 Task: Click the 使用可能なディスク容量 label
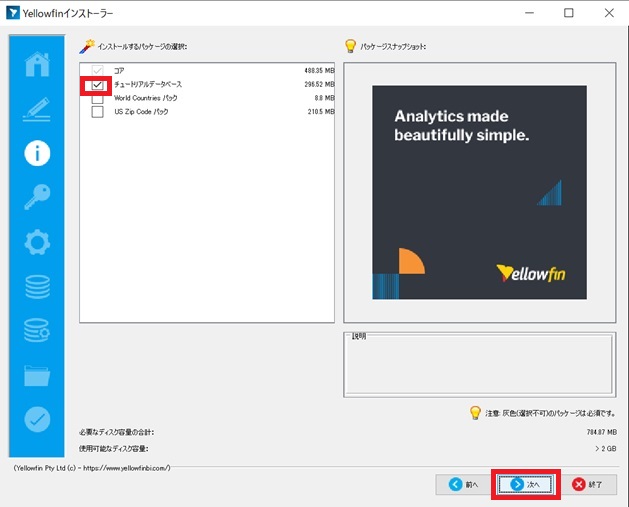[114, 448]
